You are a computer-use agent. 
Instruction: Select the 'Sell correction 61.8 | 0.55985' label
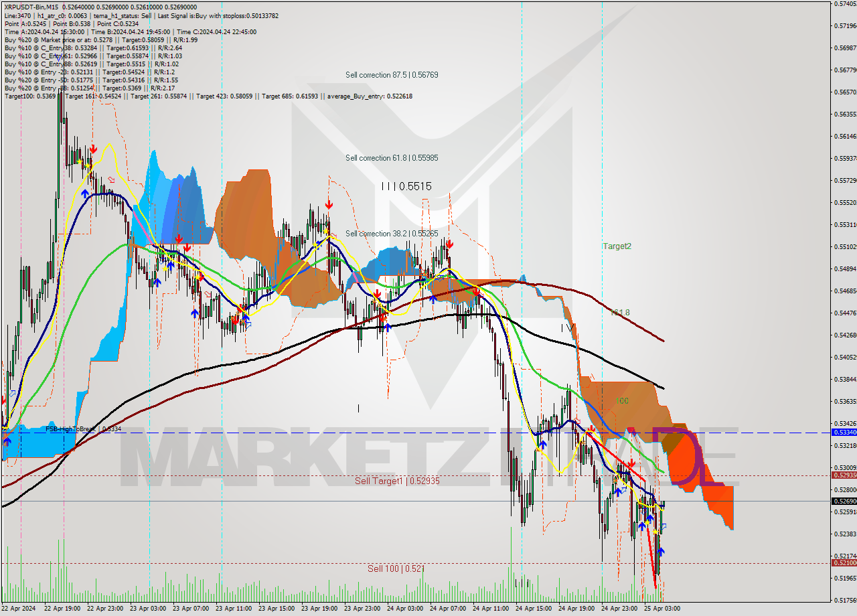point(392,158)
